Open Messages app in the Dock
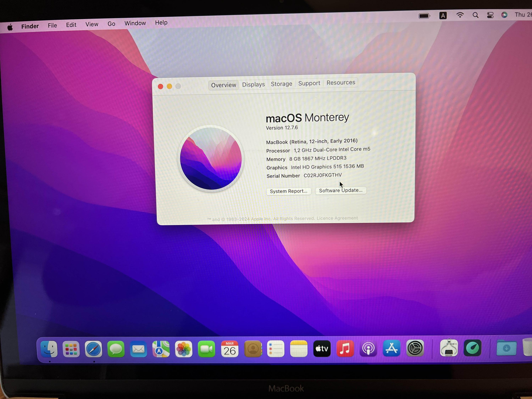Image resolution: width=532 pixels, height=399 pixels. (116, 349)
